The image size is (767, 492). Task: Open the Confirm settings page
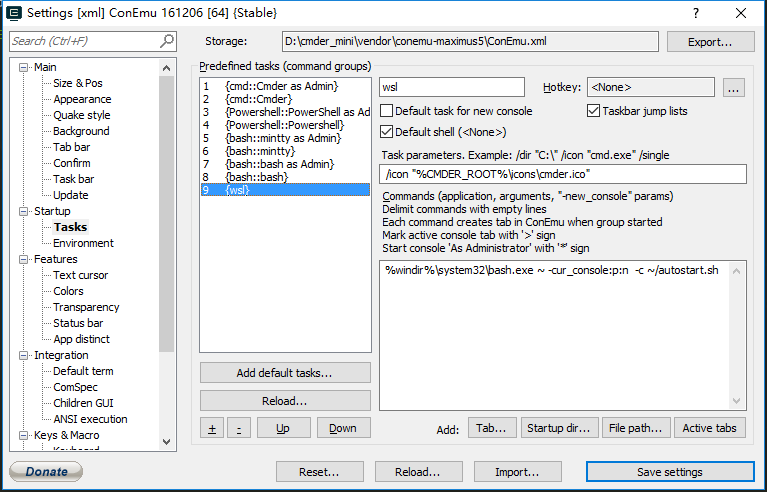pyautogui.click(x=71, y=163)
